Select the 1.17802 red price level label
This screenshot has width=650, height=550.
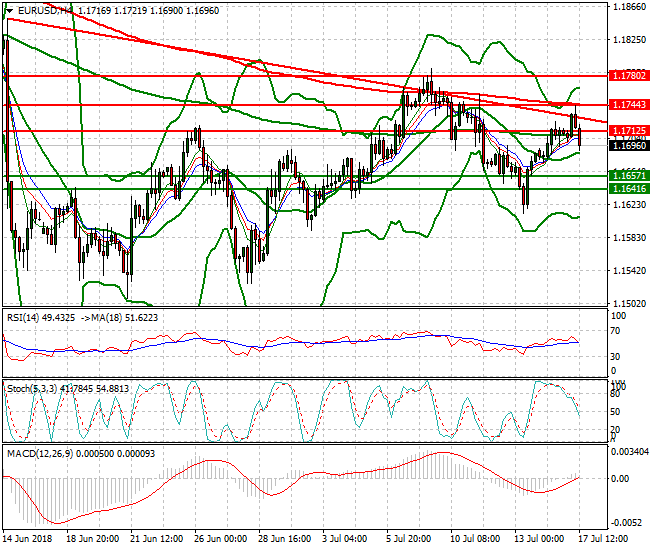click(x=629, y=75)
